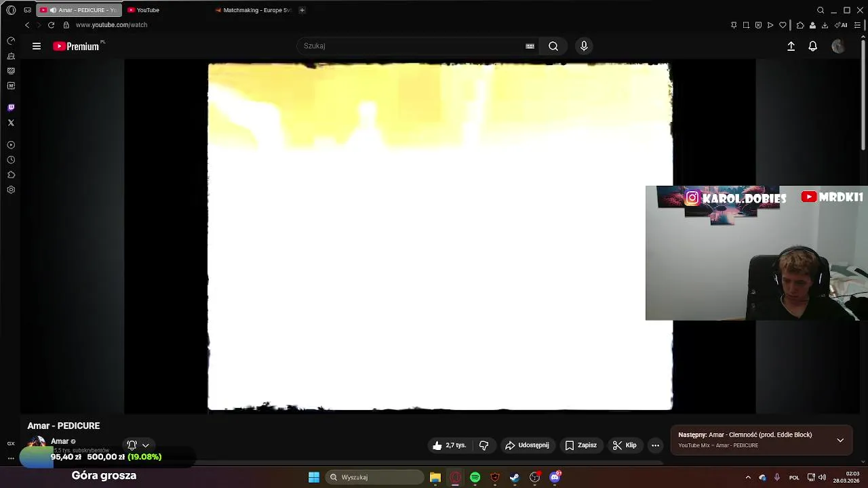Click the Wyszukaj taskbar search box
Screen dimensions: 868x488
pyautogui.click(x=375, y=477)
